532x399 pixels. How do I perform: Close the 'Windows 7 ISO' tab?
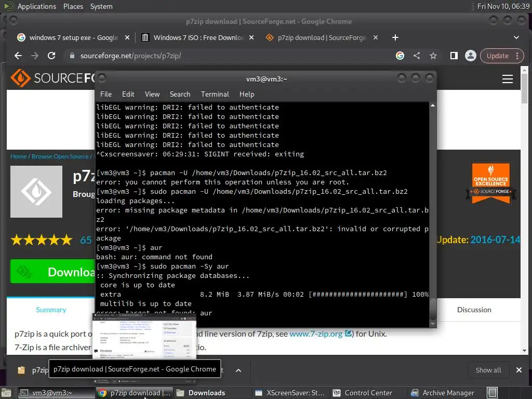click(x=251, y=37)
